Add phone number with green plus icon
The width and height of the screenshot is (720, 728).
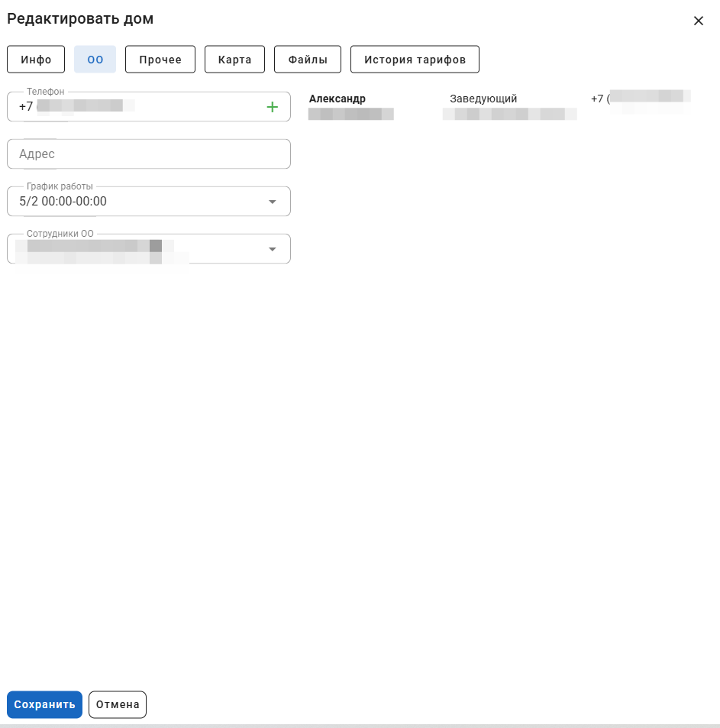[273, 107]
